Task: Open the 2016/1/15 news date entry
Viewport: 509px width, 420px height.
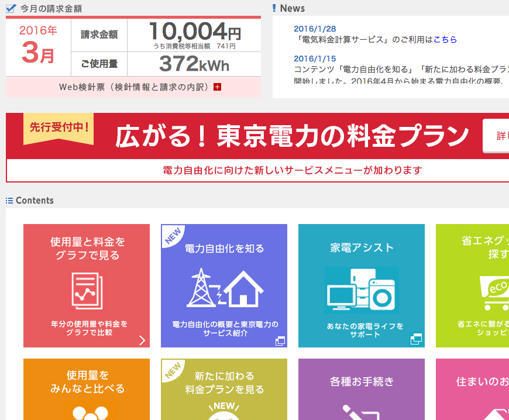Action: (x=315, y=58)
